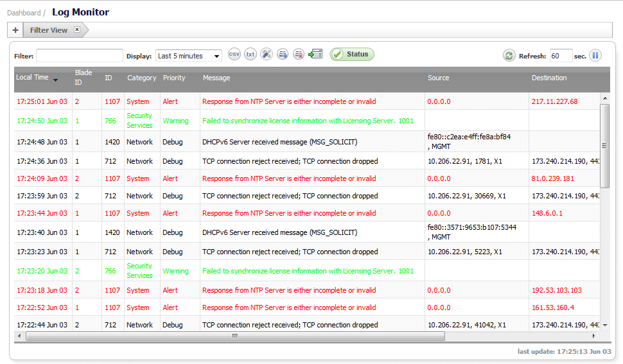The height and width of the screenshot is (364, 623).
Task: Select log row timestamp 17:22:44 Jun 03
Action: point(42,325)
